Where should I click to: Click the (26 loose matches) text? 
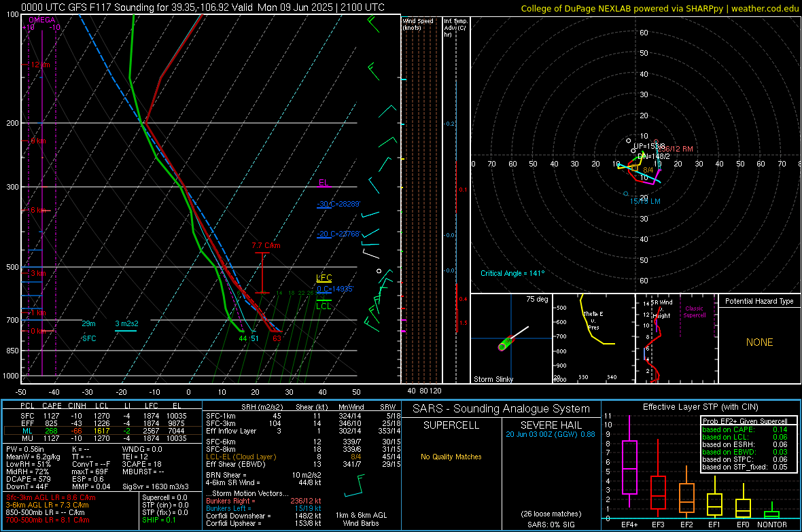tap(551, 514)
